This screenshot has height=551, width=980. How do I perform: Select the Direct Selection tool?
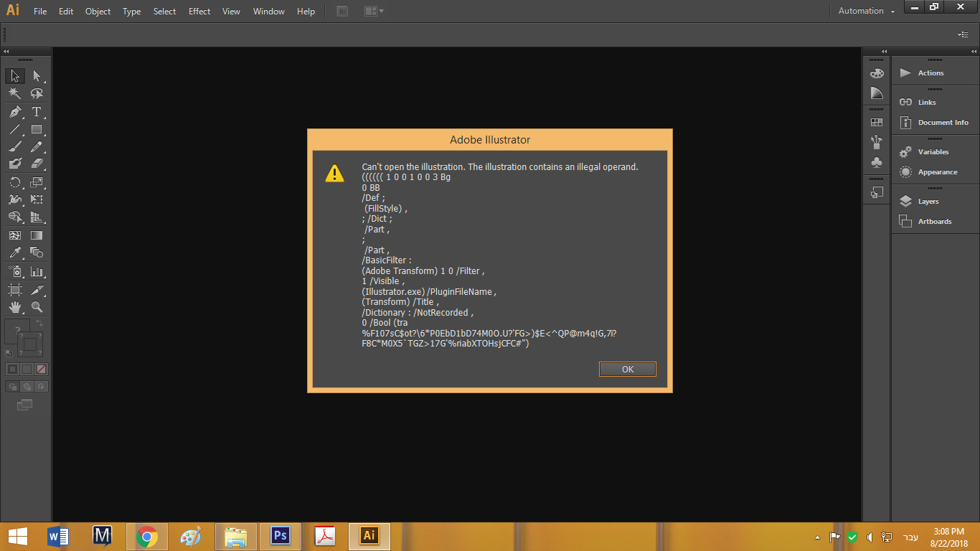37,75
